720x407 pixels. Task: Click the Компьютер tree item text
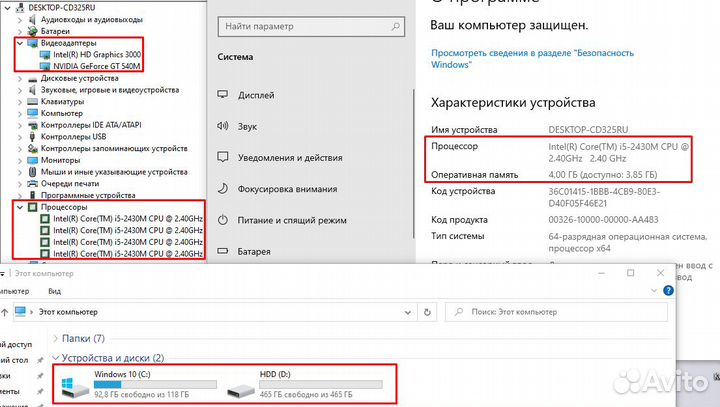tap(62, 113)
